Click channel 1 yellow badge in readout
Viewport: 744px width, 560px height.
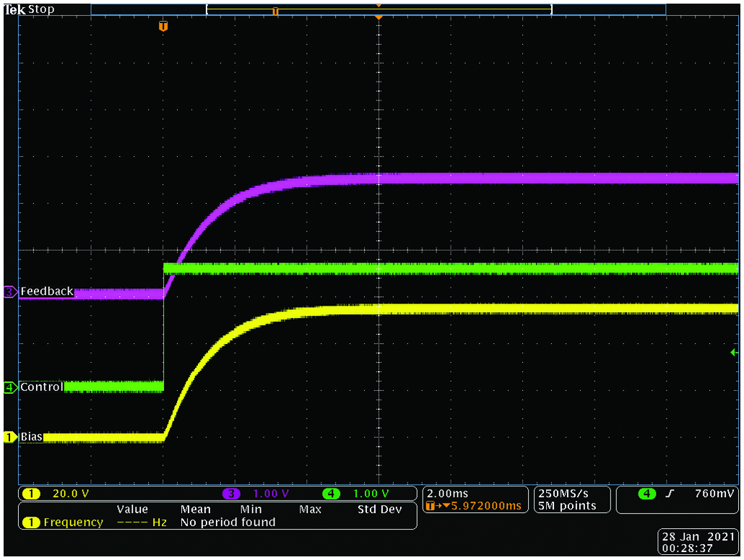pyautogui.click(x=31, y=494)
